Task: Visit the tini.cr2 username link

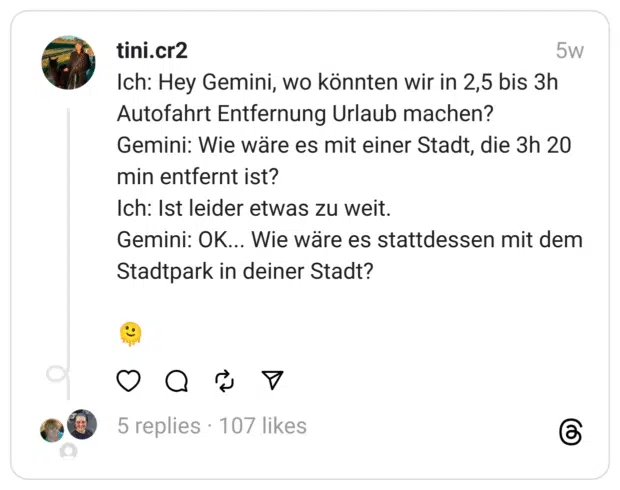Action: pyautogui.click(x=152, y=51)
